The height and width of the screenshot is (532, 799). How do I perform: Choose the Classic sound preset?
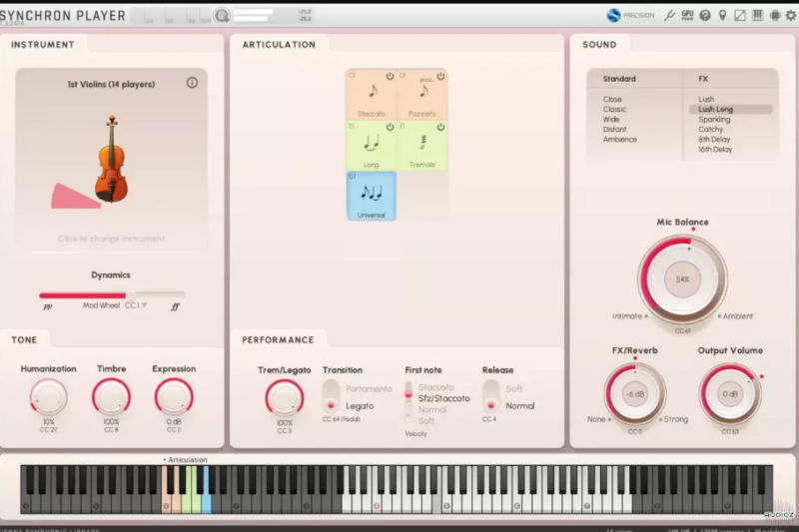[x=614, y=109]
